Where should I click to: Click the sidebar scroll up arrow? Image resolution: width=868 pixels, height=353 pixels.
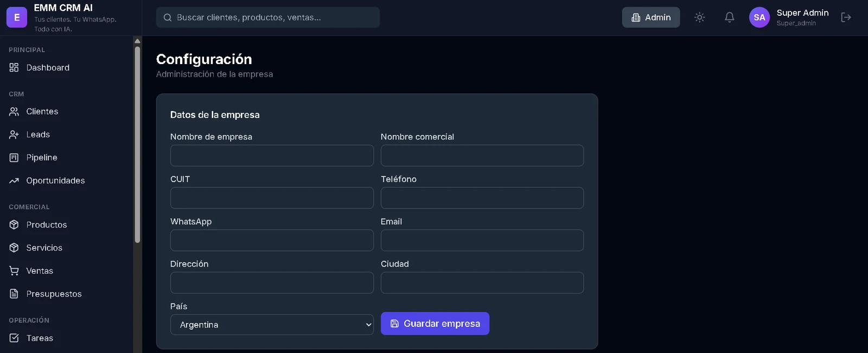pos(137,41)
